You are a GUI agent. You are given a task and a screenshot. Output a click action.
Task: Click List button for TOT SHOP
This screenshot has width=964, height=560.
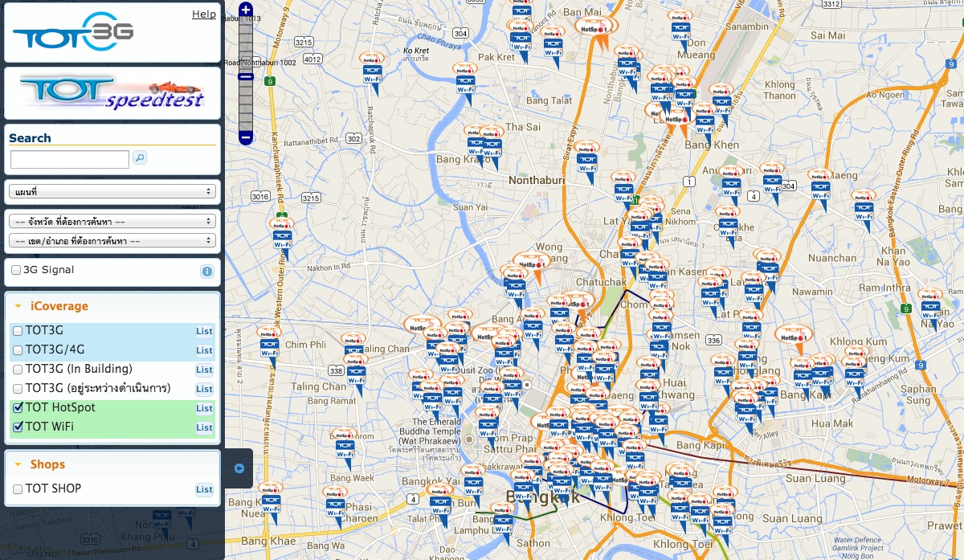204,489
